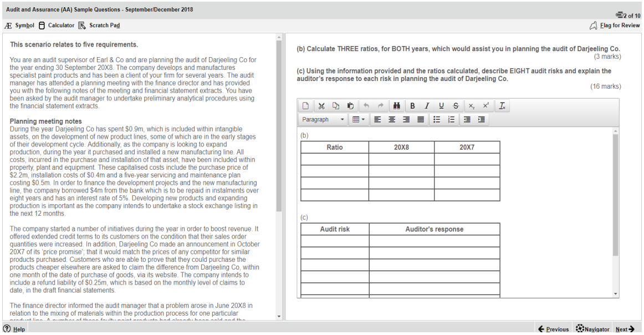Open the Scratch Pad
644x335 pixels.
click(x=99, y=26)
